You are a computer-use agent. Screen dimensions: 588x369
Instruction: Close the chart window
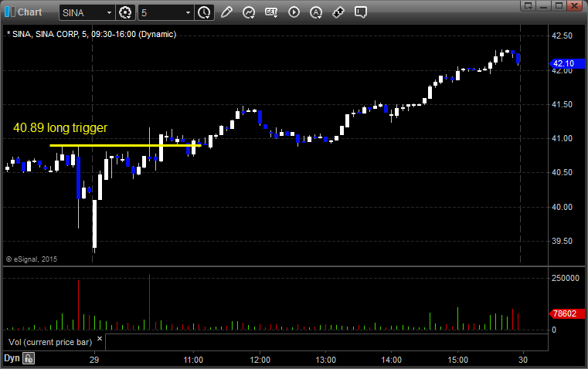[x=575, y=5]
